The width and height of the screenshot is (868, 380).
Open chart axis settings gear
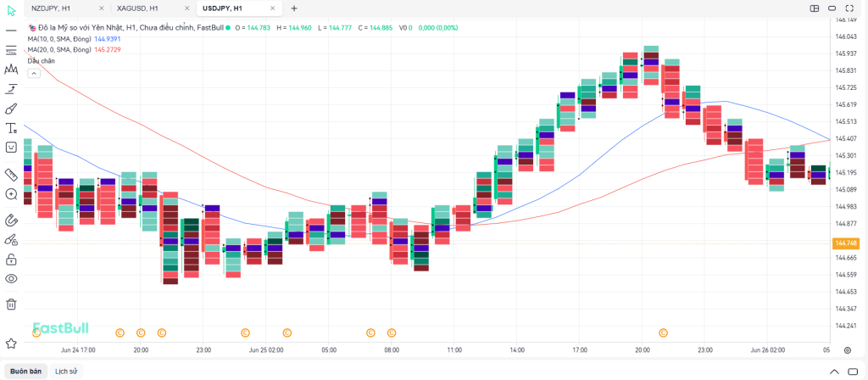[847, 349]
